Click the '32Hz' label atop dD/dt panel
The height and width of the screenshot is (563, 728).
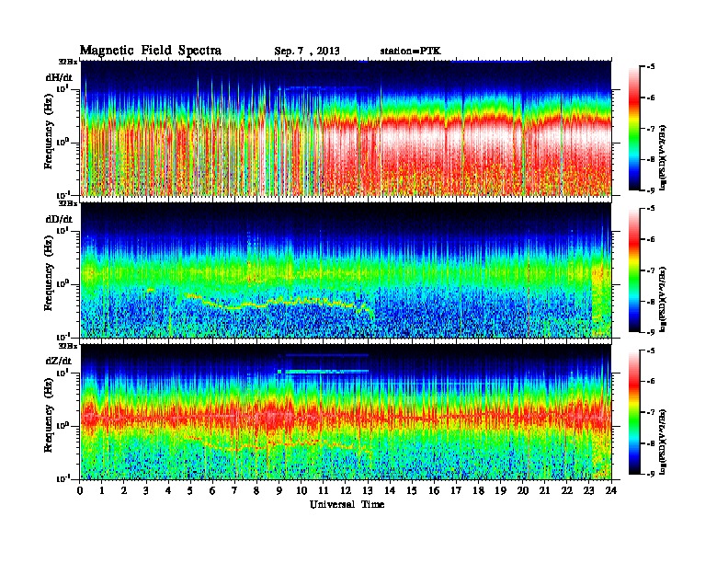pos(67,203)
